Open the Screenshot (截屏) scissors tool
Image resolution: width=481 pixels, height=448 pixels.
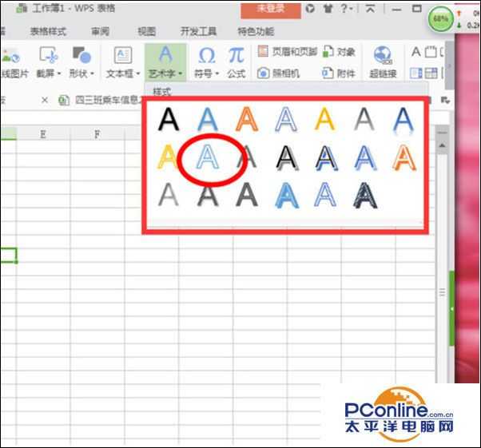pos(49,55)
